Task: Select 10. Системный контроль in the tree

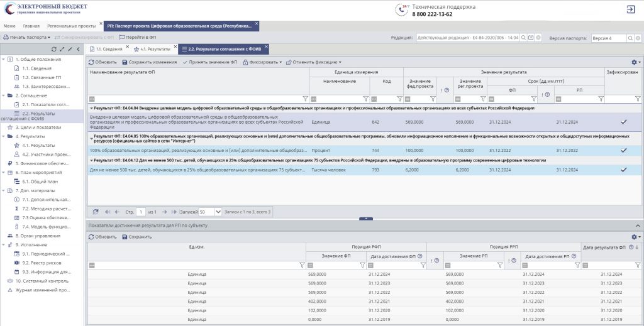Action: coord(42,281)
